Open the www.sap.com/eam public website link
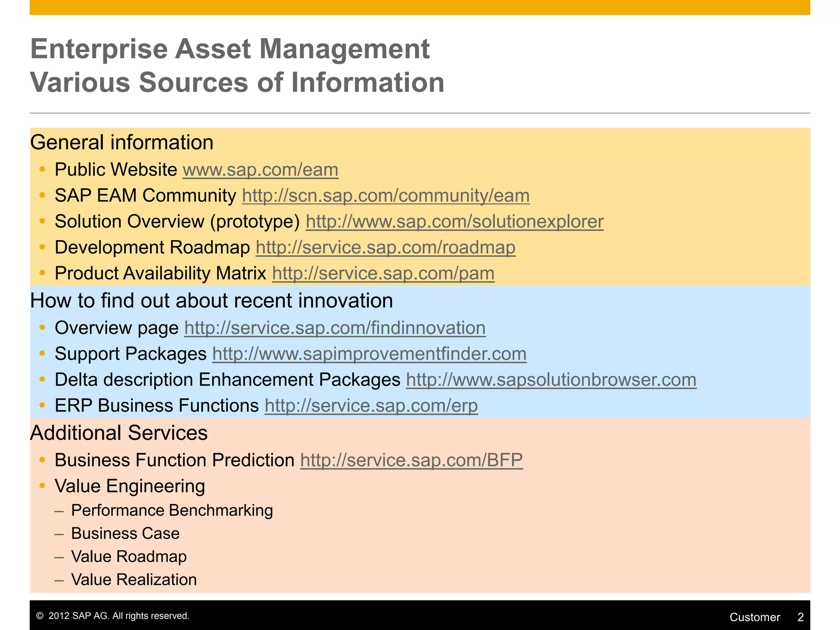Image resolution: width=840 pixels, height=630 pixels. 260,170
